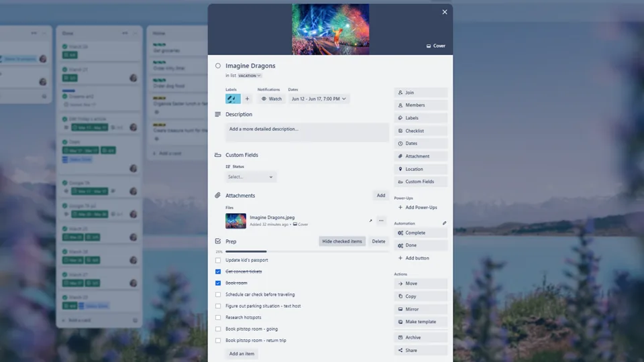Click Add an item button
This screenshot has width=644, height=362.
(x=241, y=353)
